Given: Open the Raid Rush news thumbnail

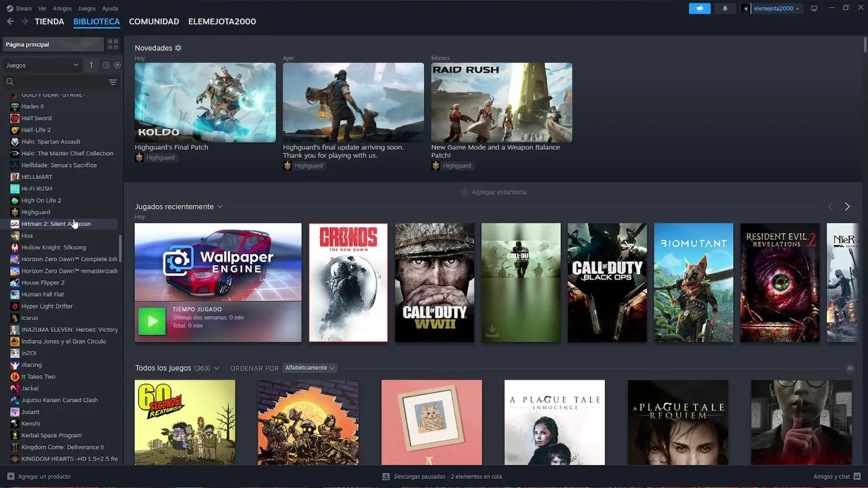Looking at the screenshot, I should [502, 102].
